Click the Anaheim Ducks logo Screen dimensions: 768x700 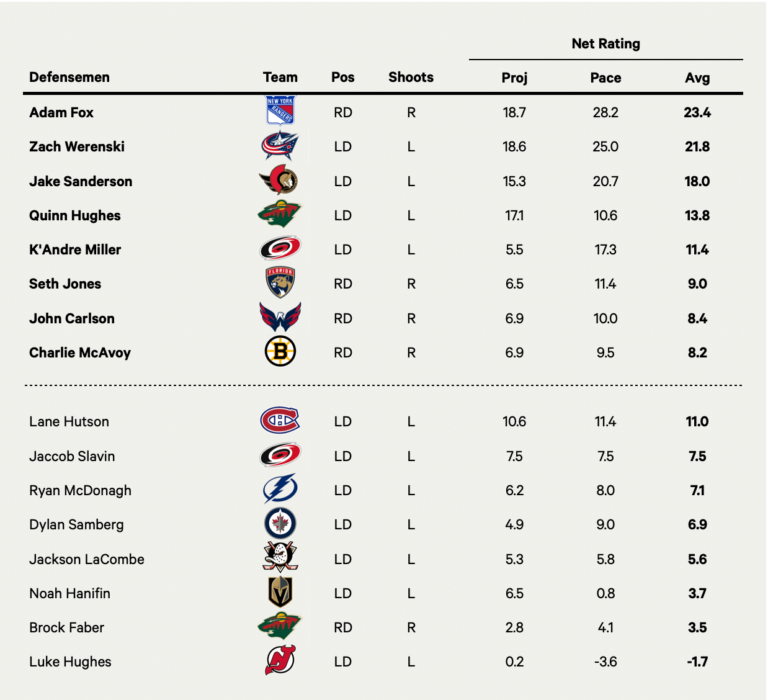tap(280, 558)
